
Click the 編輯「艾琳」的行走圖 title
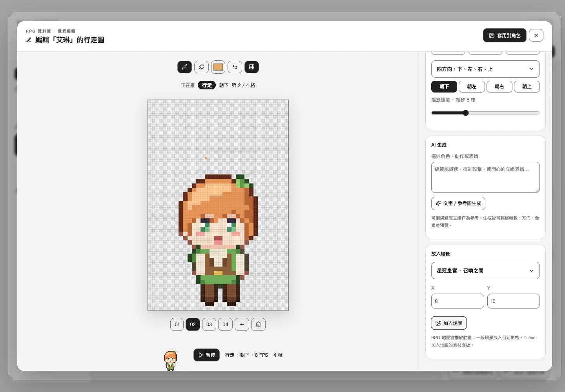[70, 40]
